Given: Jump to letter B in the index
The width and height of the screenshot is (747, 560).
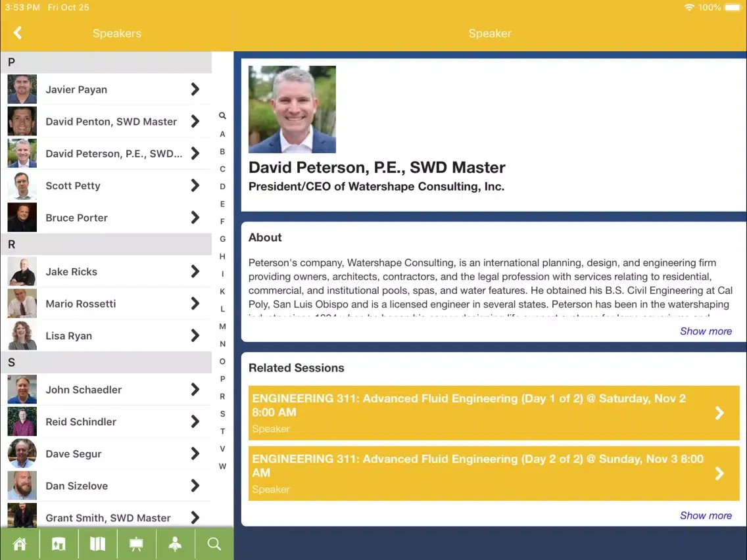Looking at the screenshot, I should pos(222,151).
